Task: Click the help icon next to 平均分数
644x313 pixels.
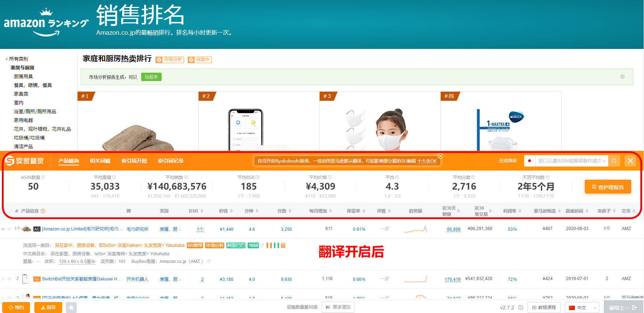Action: click(x=473, y=177)
